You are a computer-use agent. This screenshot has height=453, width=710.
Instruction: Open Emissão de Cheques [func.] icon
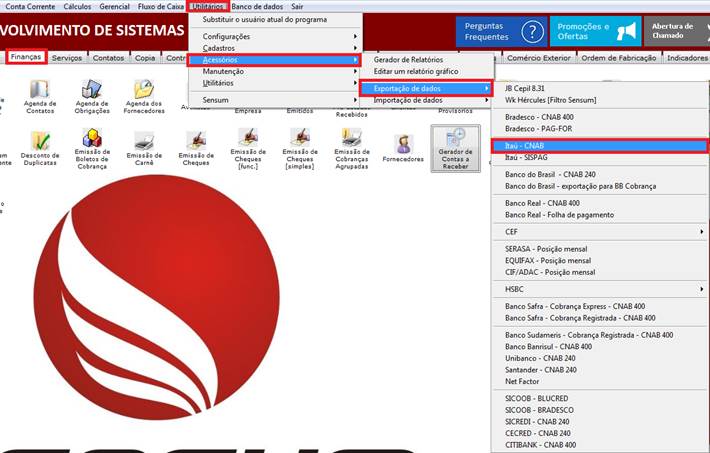tap(248, 149)
